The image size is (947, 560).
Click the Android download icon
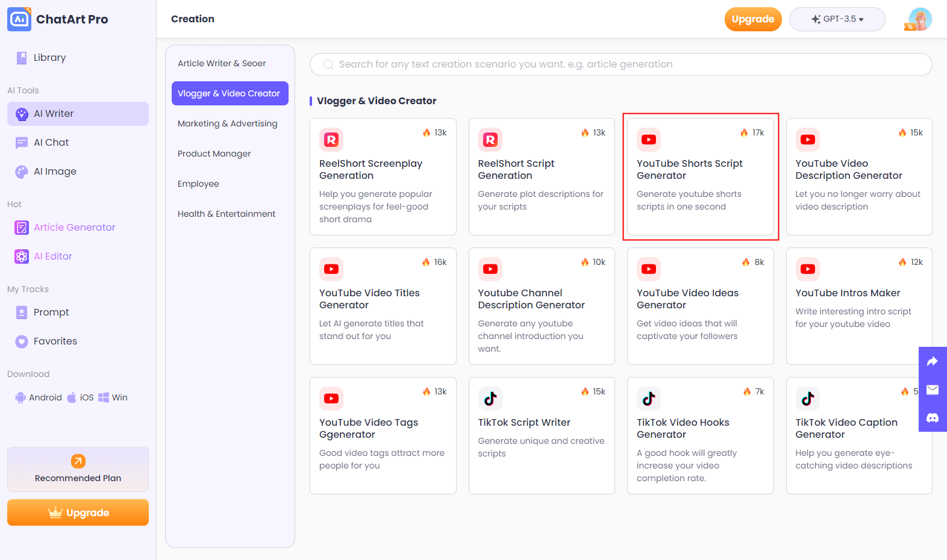click(20, 397)
